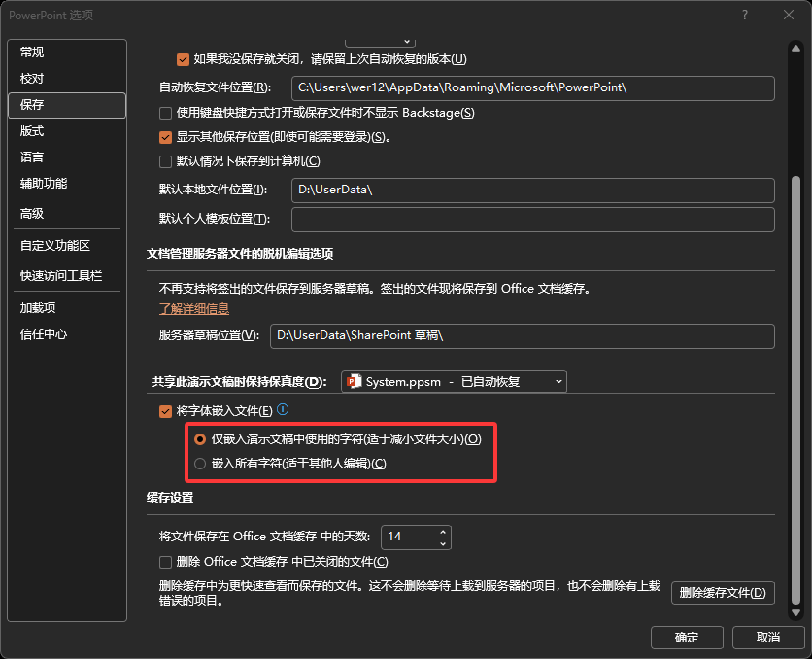This screenshot has height=659, width=812.
Task: Click the PowerPoint file icon in the System.ppsm dropdown
Action: click(355, 381)
